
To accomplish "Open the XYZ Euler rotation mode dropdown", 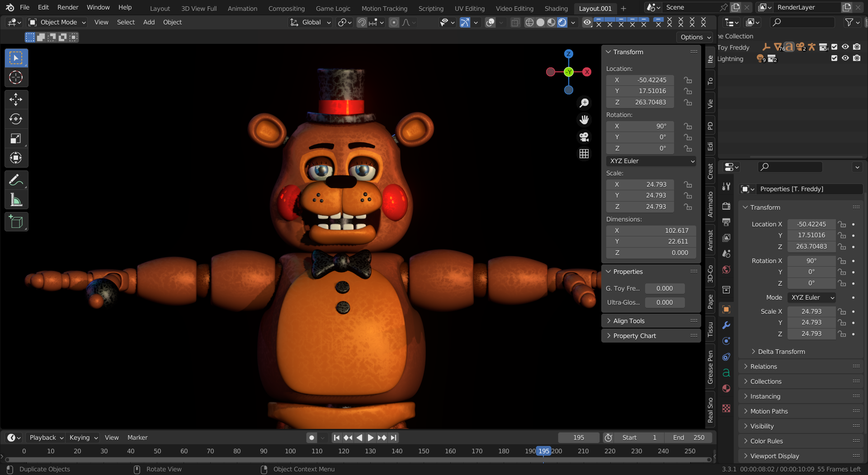I will 651,161.
